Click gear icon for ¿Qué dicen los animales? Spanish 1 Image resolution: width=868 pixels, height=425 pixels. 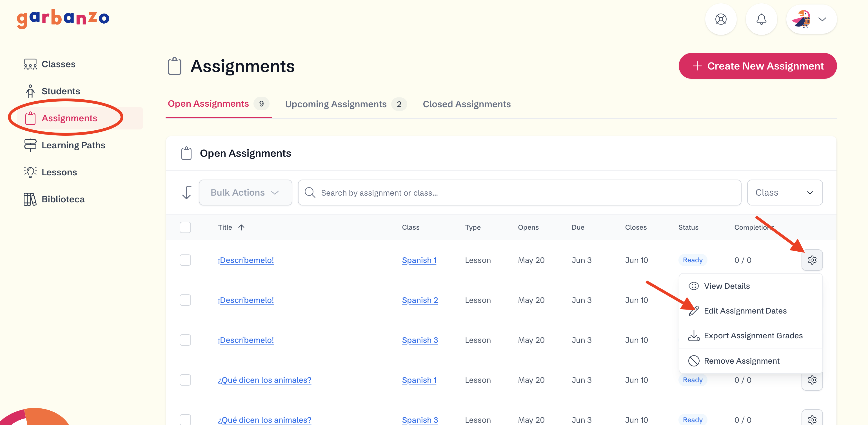(x=811, y=380)
